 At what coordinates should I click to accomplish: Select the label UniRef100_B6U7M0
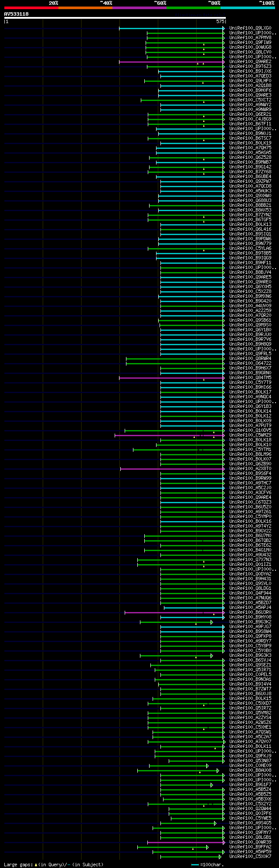pos(250,536)
